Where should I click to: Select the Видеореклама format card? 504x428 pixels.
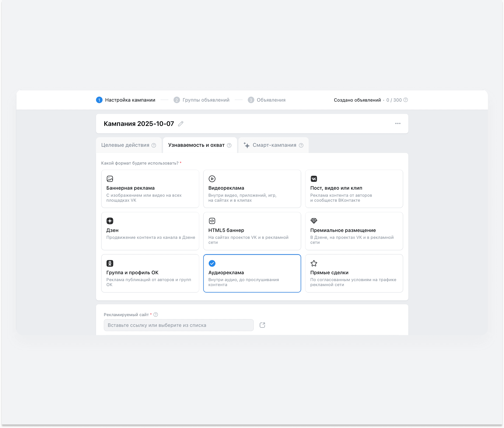252,189
